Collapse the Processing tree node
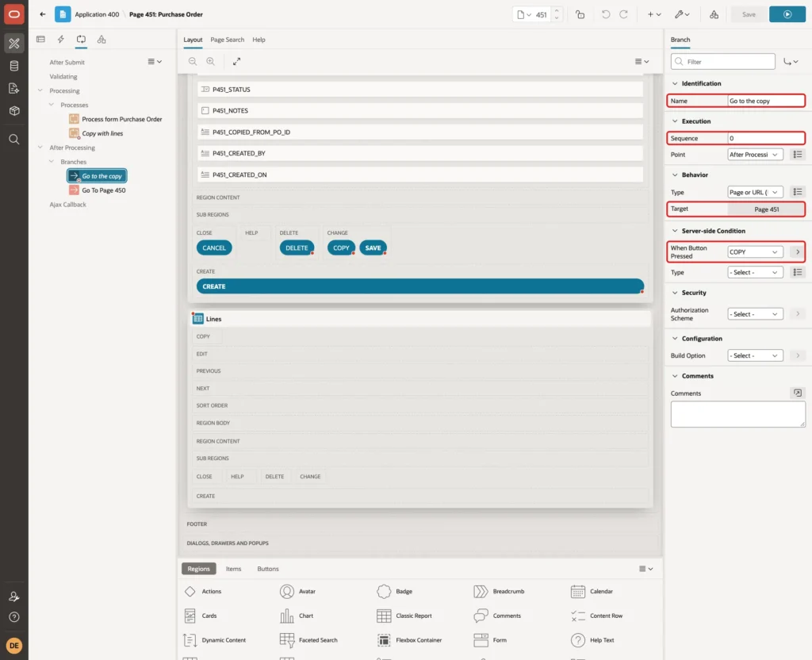Viewport: 812px width, 660px height. tap(40, 90)
